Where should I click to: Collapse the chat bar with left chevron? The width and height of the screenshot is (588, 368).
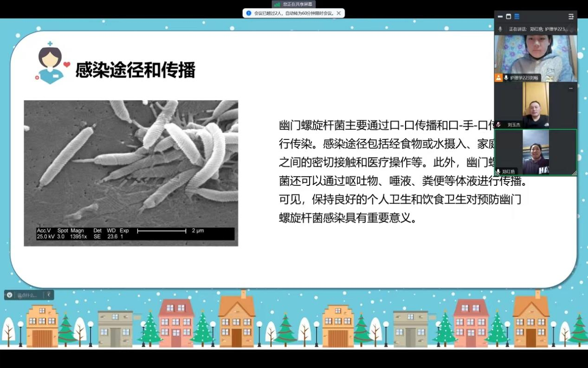tap(48, 295)
